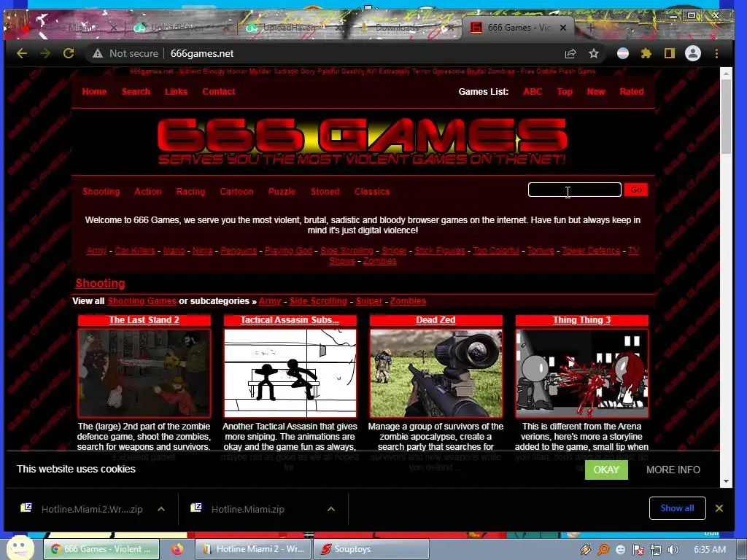Open the Top games list

(x=565, y=91)
